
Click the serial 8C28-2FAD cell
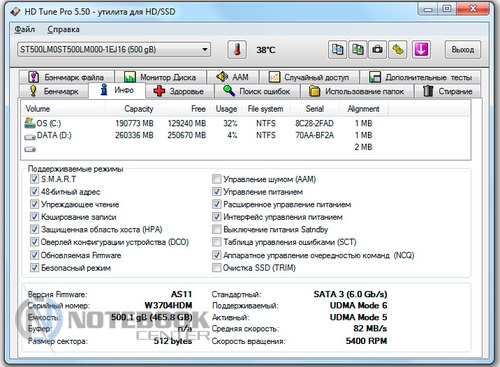314,123
